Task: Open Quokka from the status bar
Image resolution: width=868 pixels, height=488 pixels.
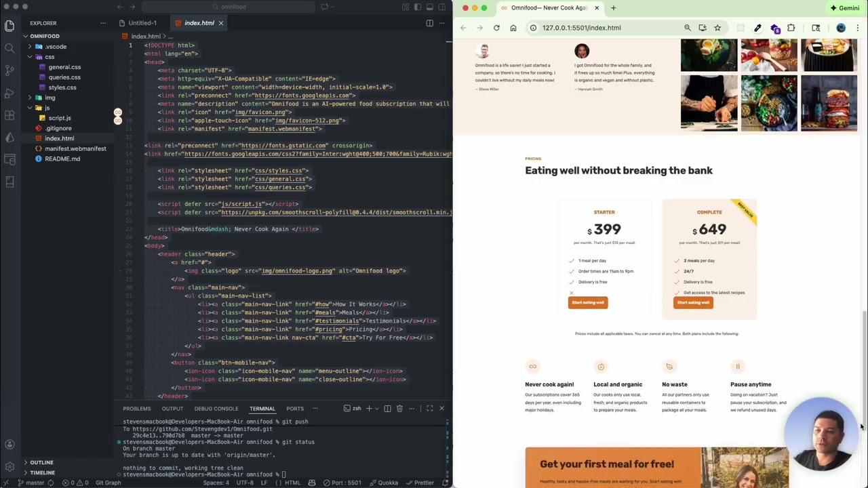Action: coord(384,483)
